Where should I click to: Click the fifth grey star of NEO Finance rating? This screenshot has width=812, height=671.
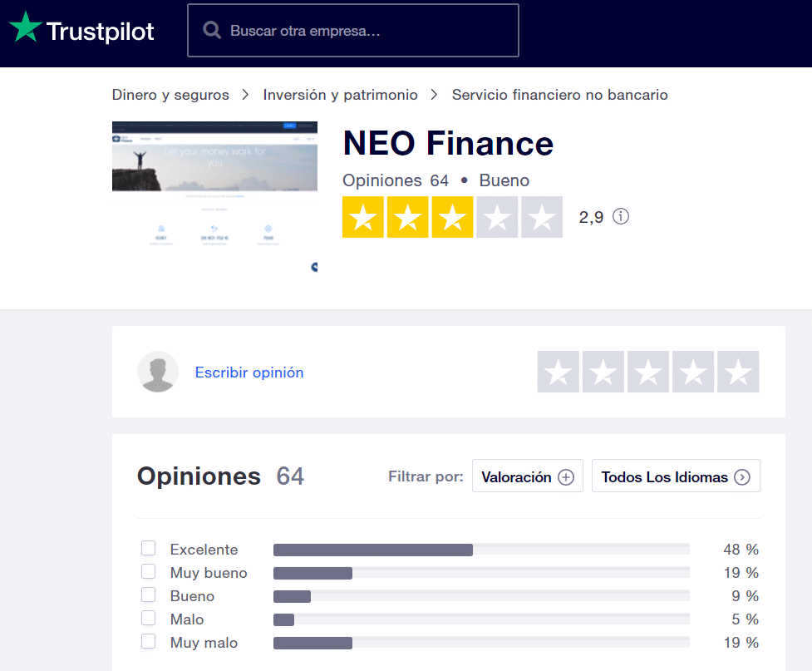click(542, 217)
